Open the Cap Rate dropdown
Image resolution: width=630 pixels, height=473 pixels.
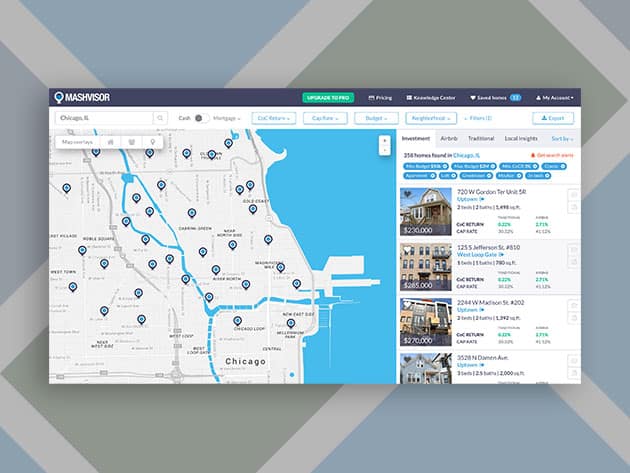(326, 118)
